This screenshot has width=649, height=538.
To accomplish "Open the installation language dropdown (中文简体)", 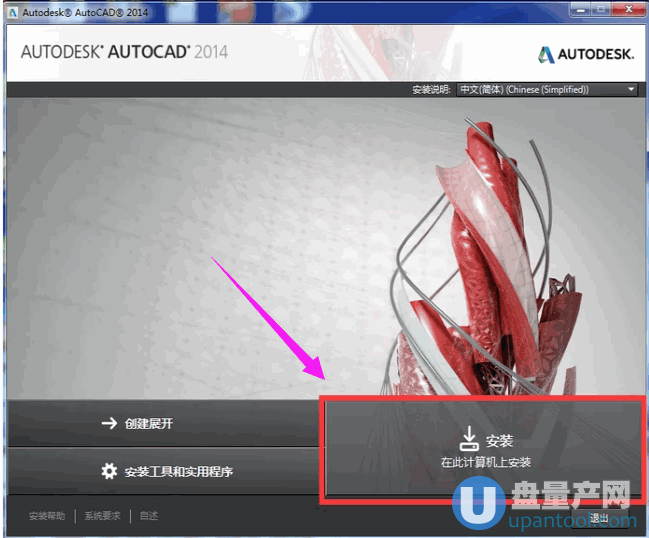I will pyautogui.click(x=547, y=89).
